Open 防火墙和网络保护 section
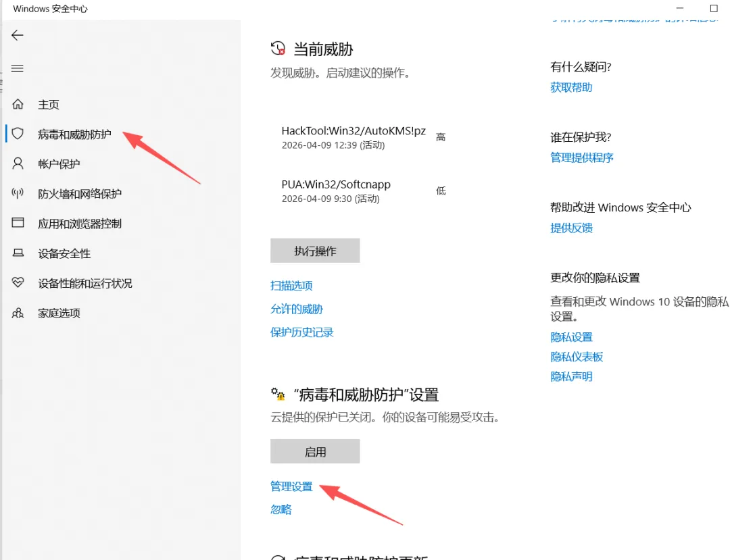Image resolution: width=730 pixels, height=560 pixels. tap(80, 193)
